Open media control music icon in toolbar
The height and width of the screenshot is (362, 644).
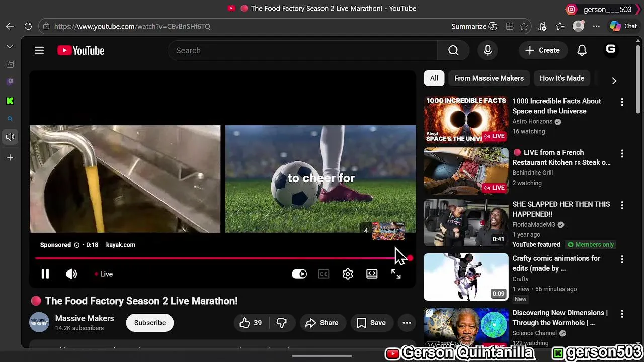coord(542,26)
